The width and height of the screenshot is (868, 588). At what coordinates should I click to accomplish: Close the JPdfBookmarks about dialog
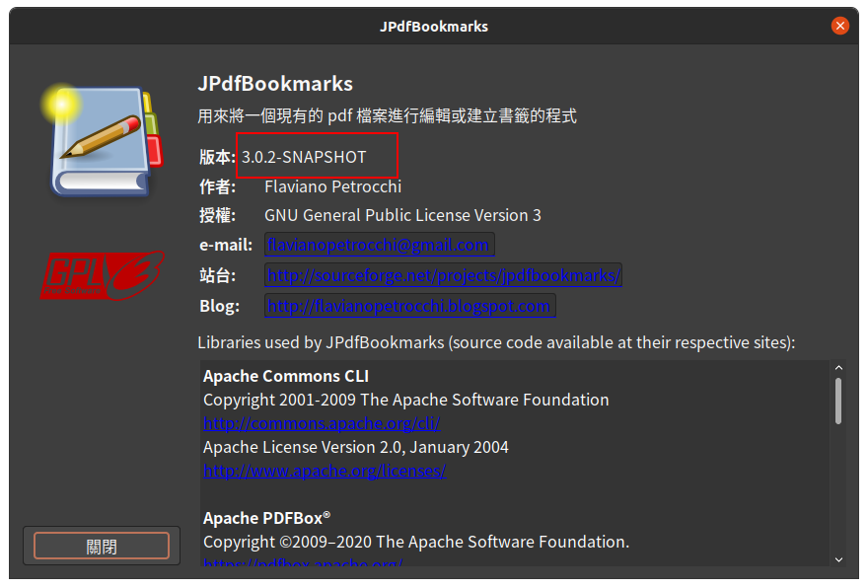click(839, 26)
